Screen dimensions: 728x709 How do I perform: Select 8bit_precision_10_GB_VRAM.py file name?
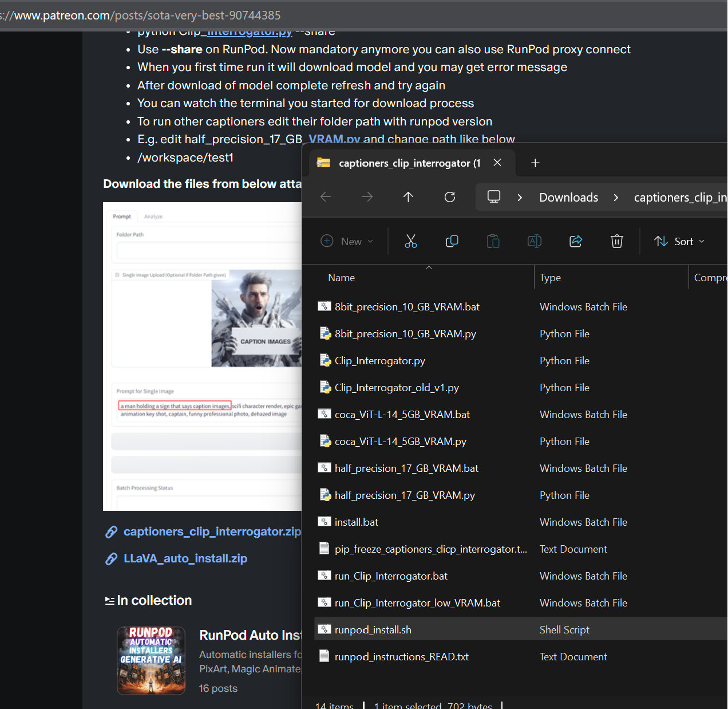[x=405, y=334]
